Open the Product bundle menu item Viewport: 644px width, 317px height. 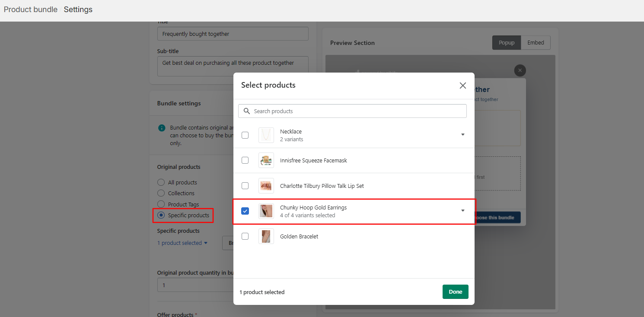pyautogui.click(x=31, y=10)
